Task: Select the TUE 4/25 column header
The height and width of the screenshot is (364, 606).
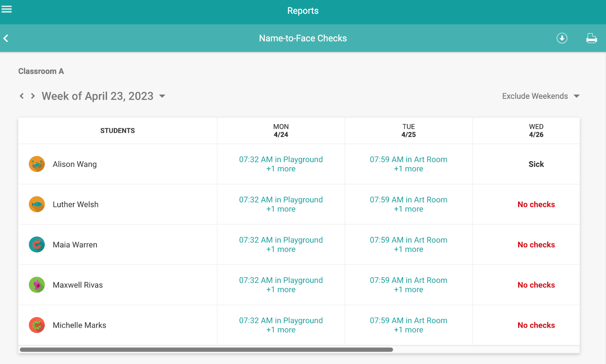Action: click(x=408, y=131)
